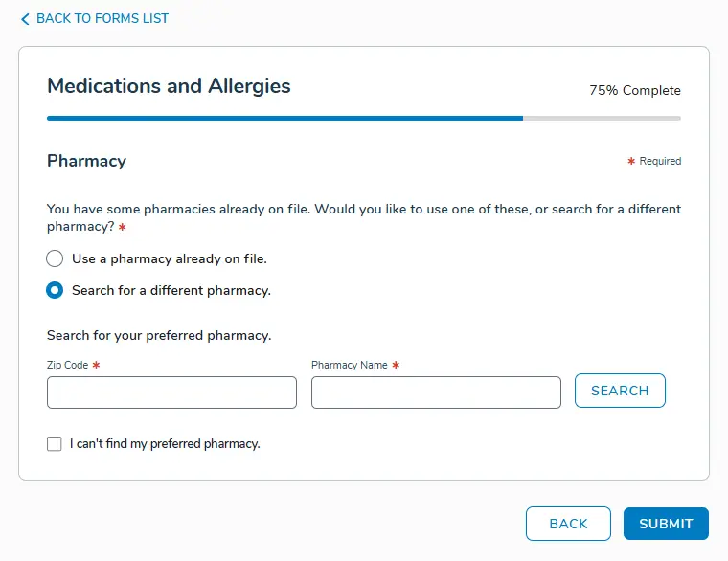The width and height of the screenshot is (728, 561).
Task: Click the back chevron arrow icon
Action: click(x=25, y=19)
